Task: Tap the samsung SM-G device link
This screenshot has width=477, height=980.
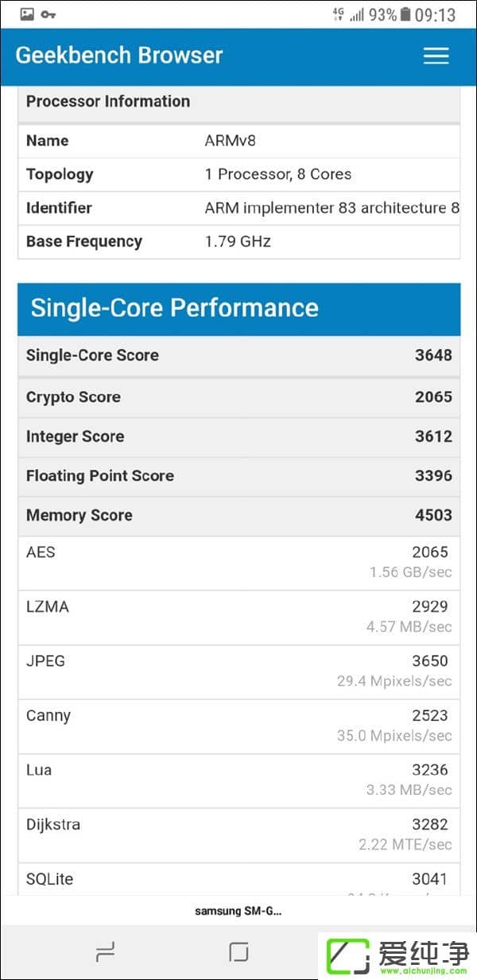Action: [238, 911]
